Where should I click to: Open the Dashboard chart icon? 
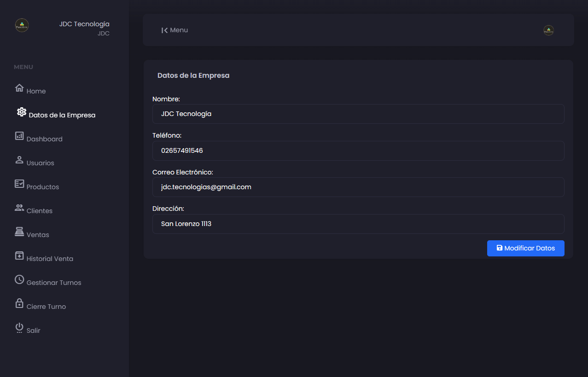(19, 136)
